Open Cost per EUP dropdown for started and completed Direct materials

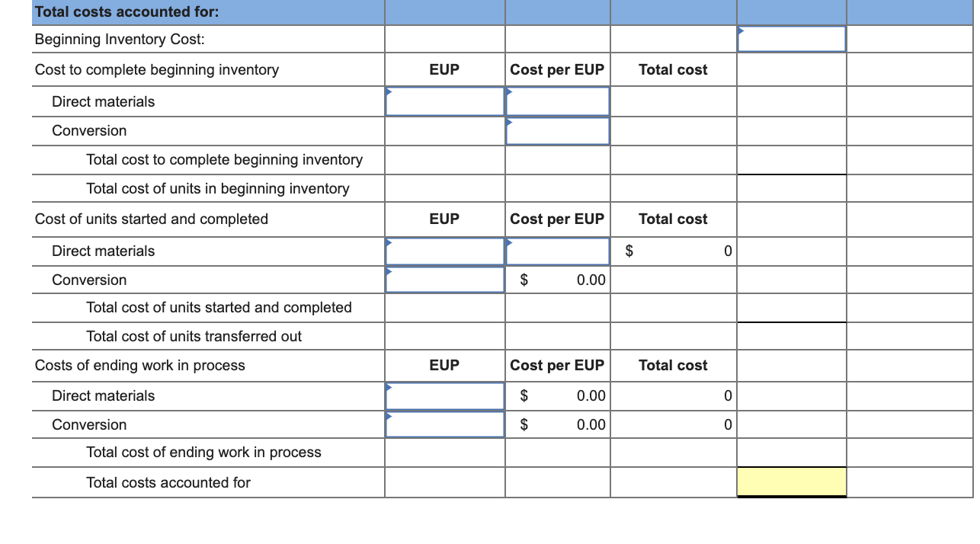558,251
